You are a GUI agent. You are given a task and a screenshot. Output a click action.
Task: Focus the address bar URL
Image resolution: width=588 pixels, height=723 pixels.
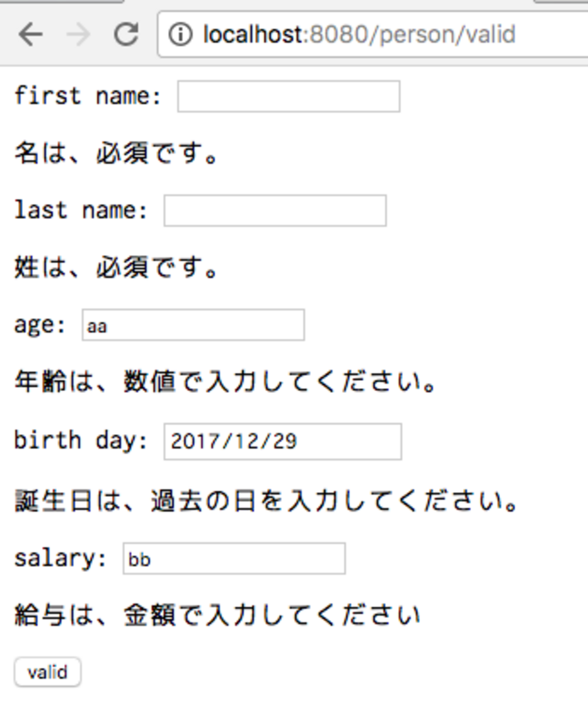360,34
